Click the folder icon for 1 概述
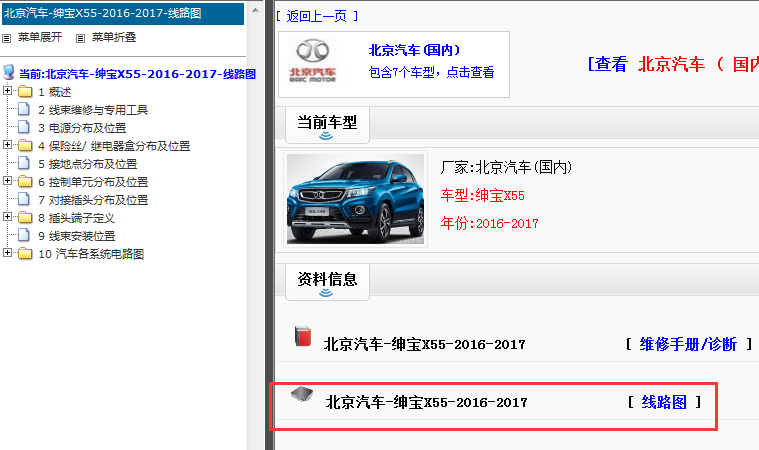This screenshot has height=450, width=759. coord(25,91)
